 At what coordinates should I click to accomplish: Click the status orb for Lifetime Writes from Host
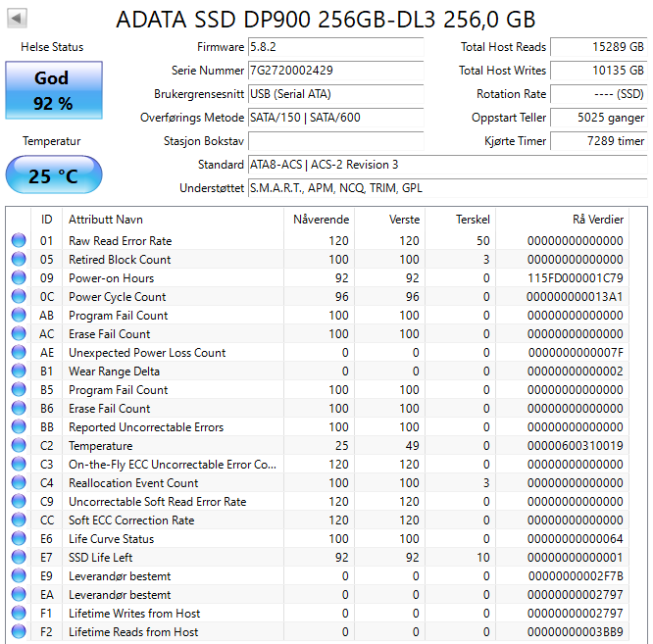click(x=19, y=613)
